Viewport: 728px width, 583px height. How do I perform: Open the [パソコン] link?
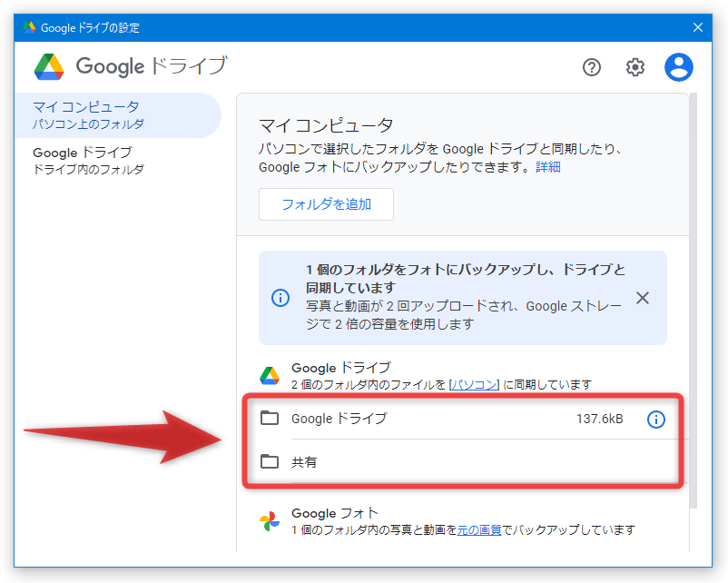474,385
